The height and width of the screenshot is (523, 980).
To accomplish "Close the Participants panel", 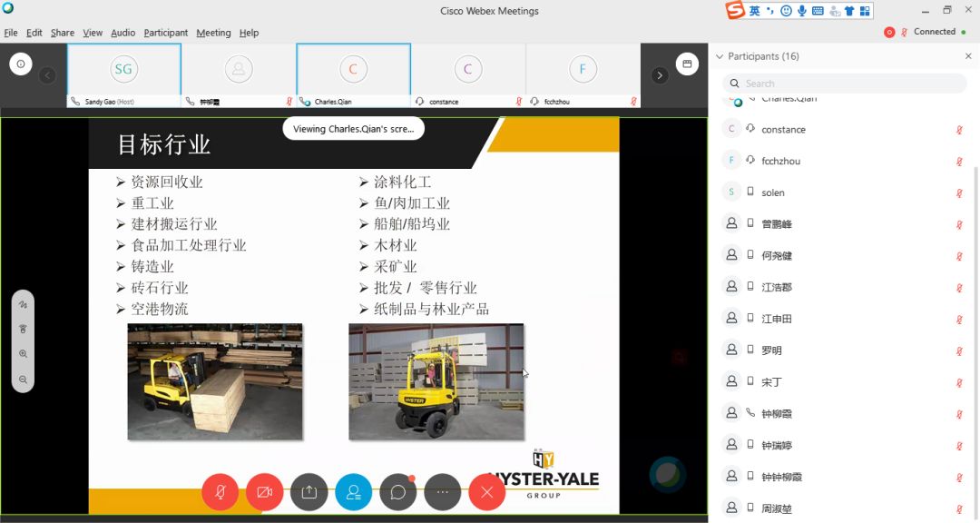I will pos(968,56).
